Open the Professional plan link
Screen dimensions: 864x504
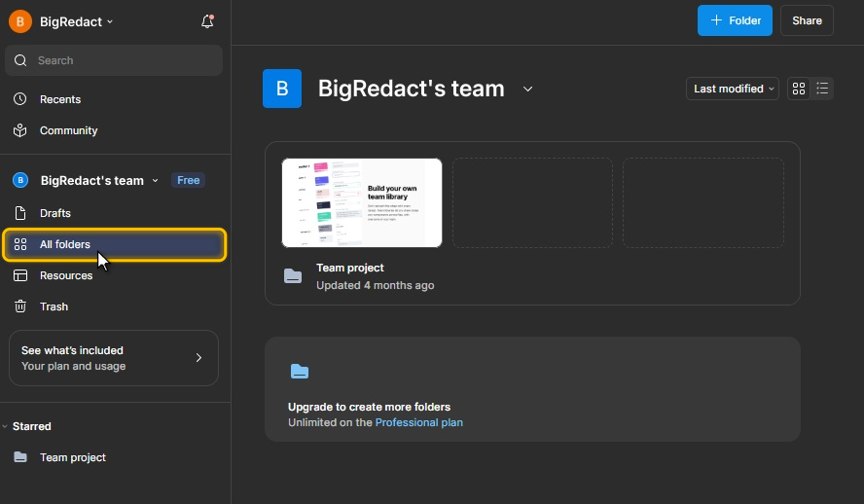(418, 422)
